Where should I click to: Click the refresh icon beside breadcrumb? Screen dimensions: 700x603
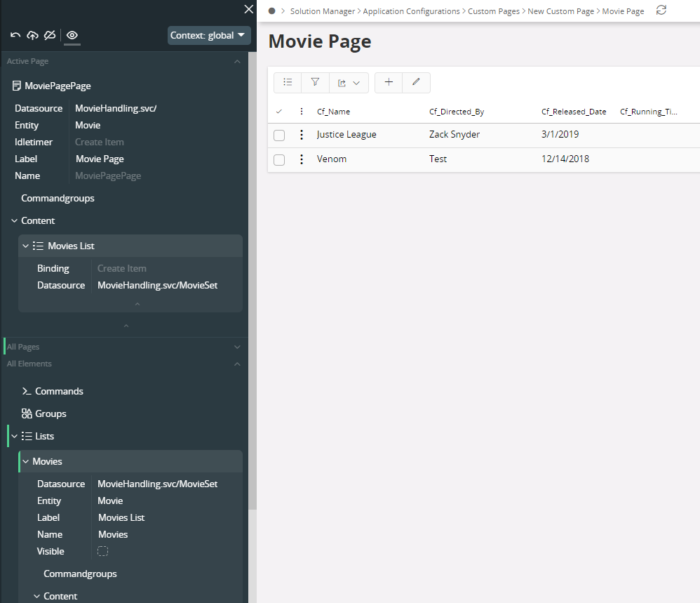(661, 11)
